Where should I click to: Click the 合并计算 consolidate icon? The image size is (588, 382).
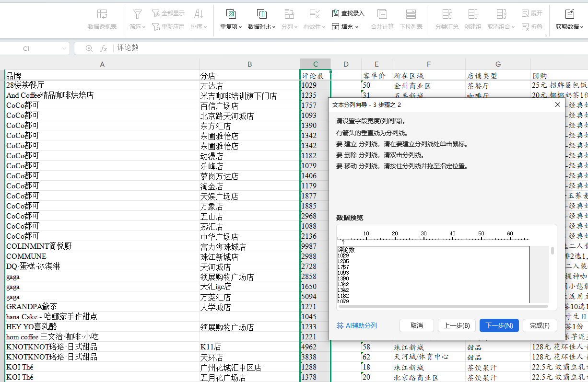pos(382,14)
